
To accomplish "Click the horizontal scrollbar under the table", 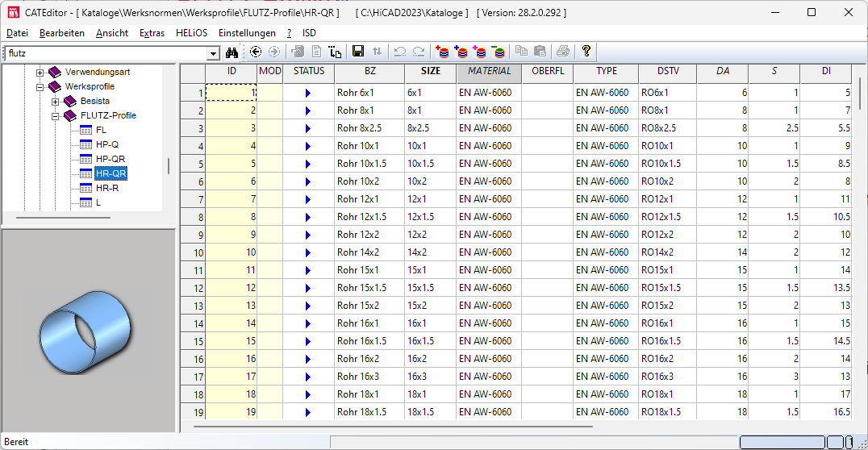I will pos(387,426).
